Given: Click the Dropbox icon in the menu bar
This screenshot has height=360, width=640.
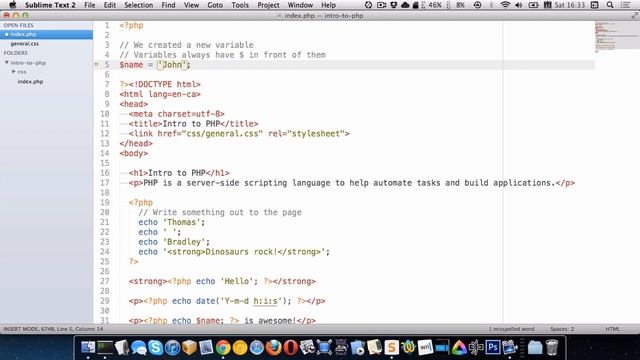Looking at the screenshot, I should click(393, 5).
